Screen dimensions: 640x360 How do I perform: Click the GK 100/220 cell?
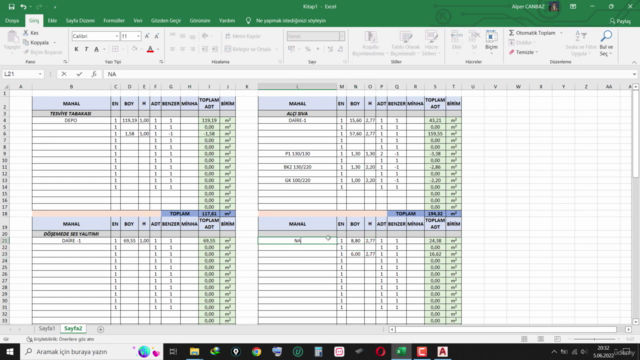(x=297, y=180)
